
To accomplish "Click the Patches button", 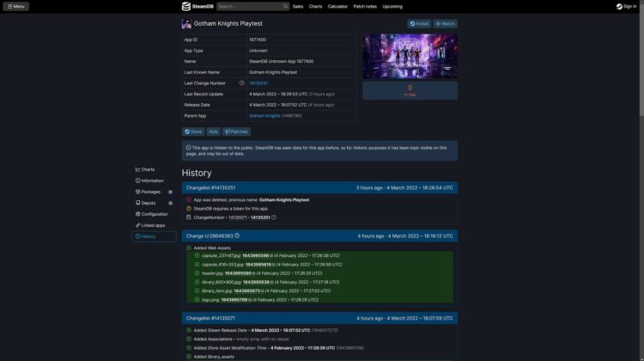I will pos(236,132).
